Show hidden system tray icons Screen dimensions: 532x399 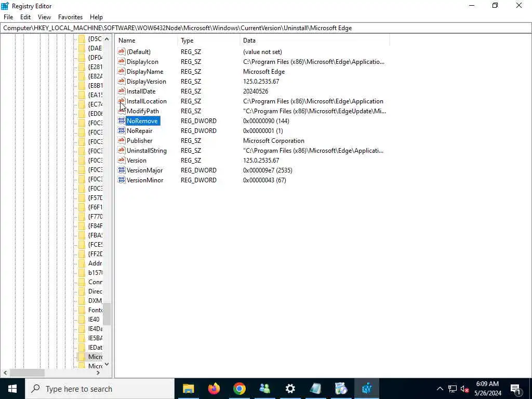pyautogui.click(x=440, y=389)
